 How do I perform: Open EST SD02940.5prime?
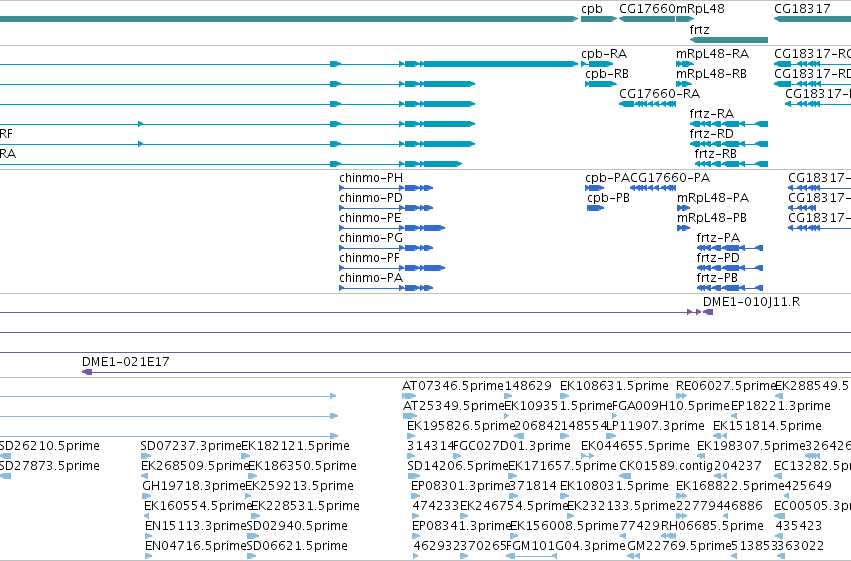click(x=252, y=536)
